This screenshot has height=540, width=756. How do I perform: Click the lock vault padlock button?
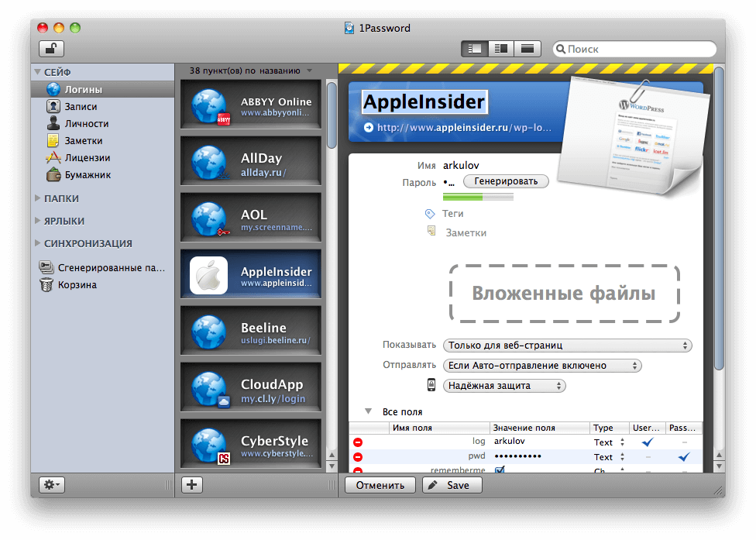(51, 49)
